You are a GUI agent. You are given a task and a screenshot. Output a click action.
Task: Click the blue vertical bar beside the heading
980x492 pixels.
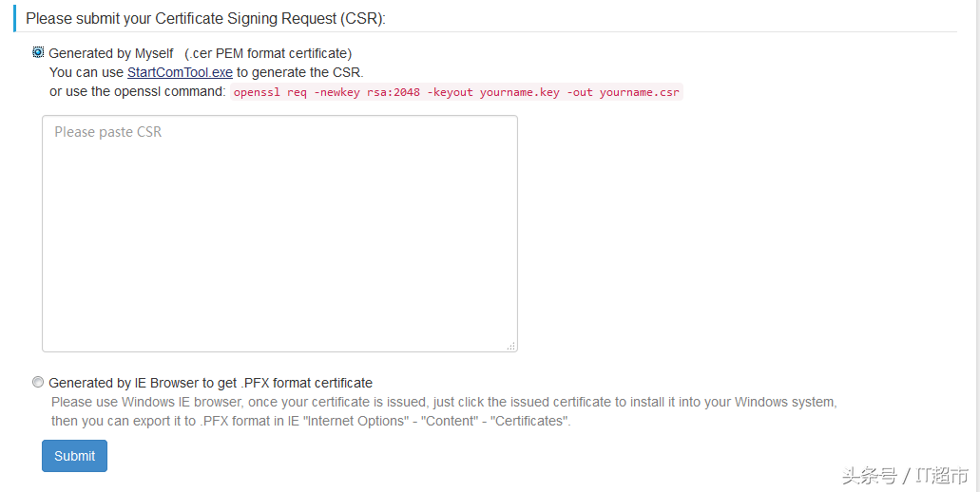tap(14, 18)
